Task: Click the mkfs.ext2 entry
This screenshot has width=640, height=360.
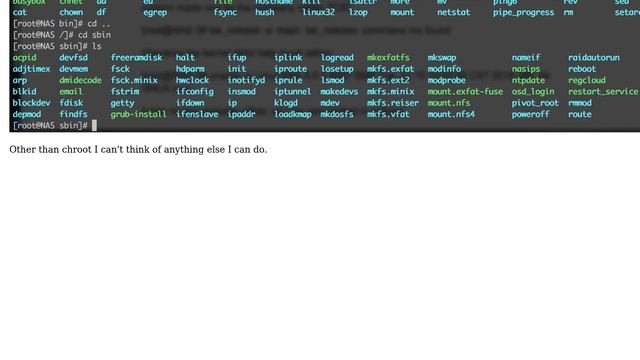Action: click(388, 80)
